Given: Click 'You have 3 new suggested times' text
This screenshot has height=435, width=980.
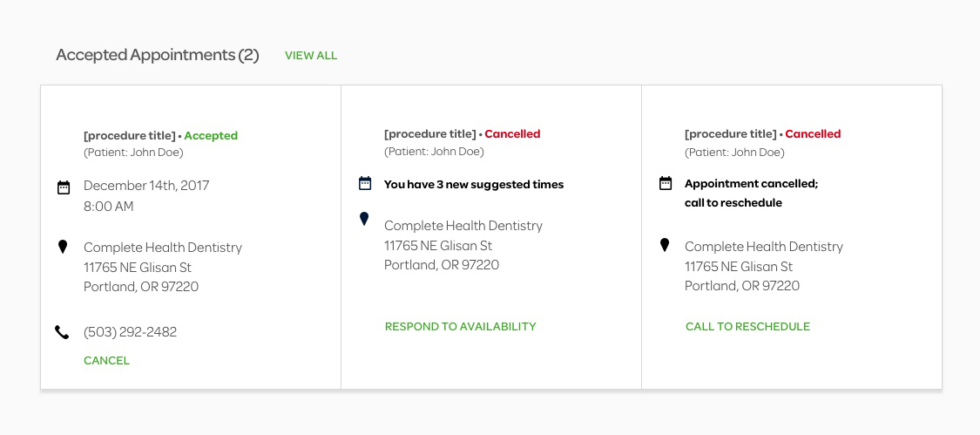Looking at the screenshot, I should (x=474, y=185).
